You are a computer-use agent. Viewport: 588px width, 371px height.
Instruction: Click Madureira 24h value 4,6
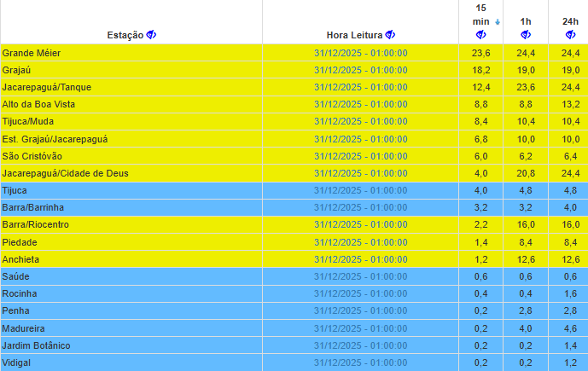(x=570, y=328)
